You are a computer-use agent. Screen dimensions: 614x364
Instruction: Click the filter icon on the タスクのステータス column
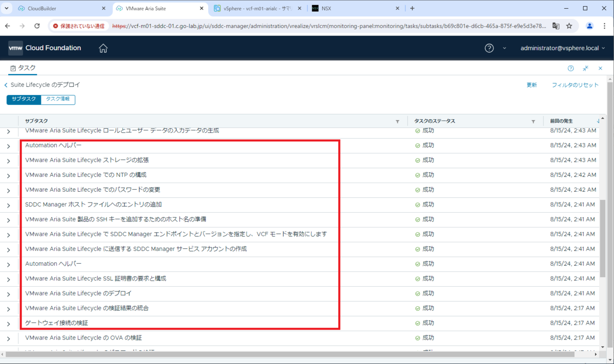[533, 121]
